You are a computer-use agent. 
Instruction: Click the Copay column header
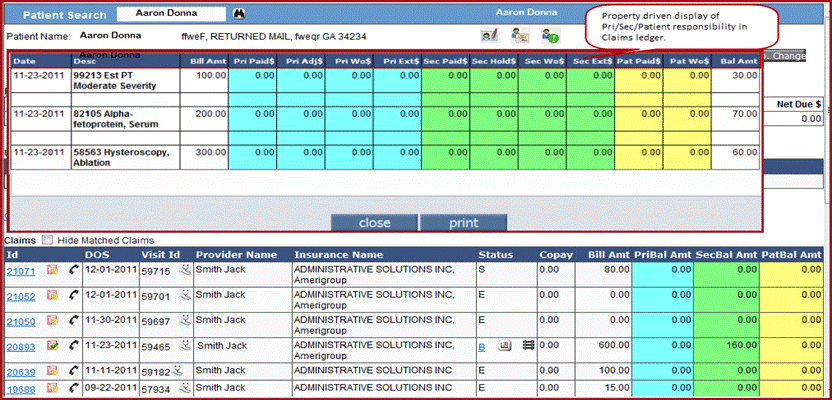coord(556,255)
